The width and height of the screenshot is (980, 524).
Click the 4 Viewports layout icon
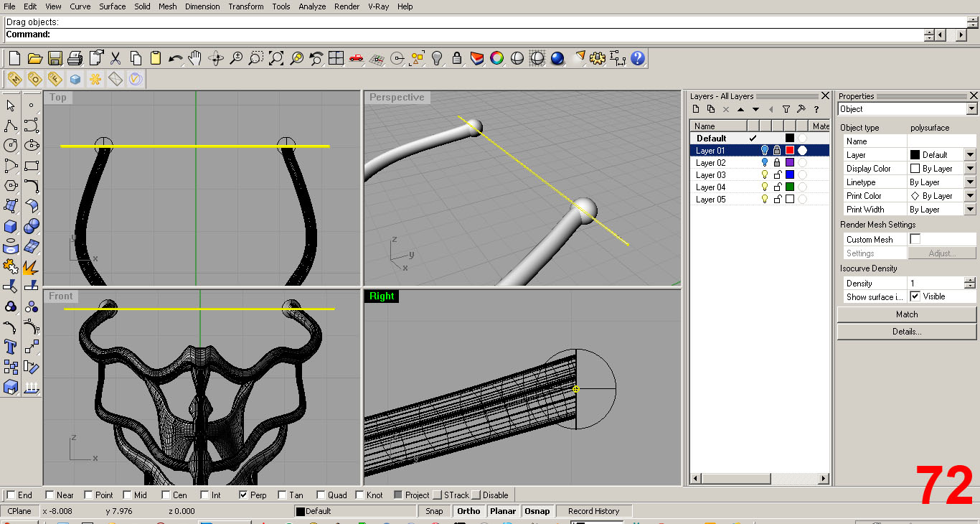tap(336, 58)
